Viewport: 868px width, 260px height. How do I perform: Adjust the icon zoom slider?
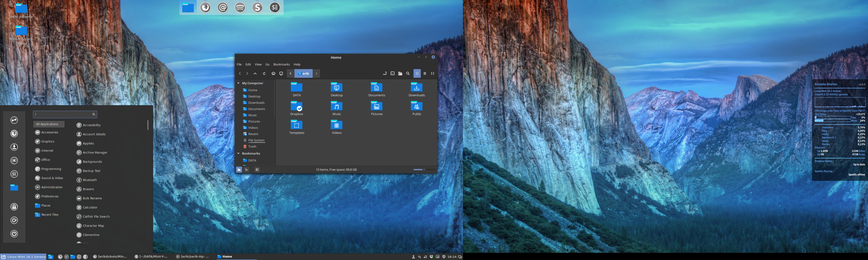[x=424, y=169]
